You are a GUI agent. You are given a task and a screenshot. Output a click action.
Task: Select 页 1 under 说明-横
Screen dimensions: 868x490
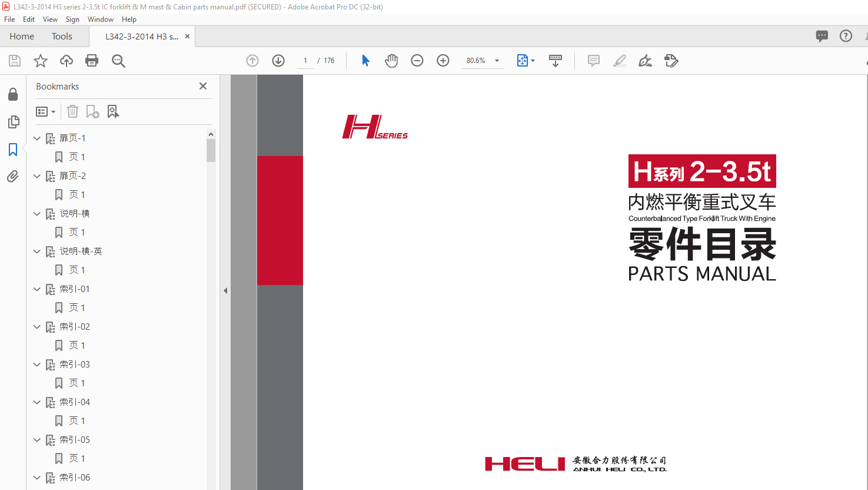pyautogui.click(x=77, y=233)
